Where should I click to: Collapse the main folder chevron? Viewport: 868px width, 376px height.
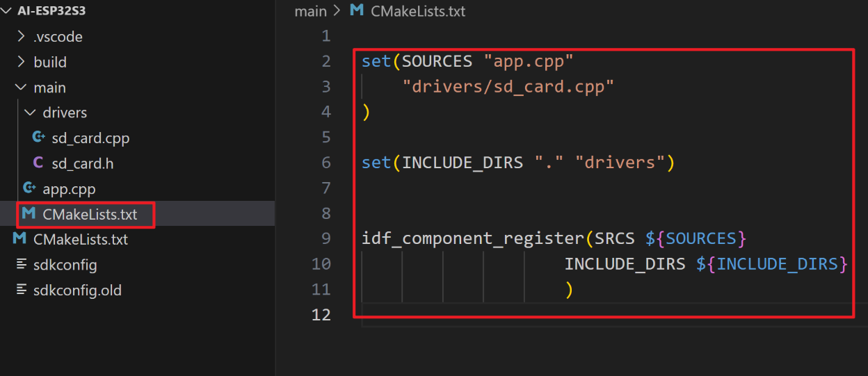21,88
